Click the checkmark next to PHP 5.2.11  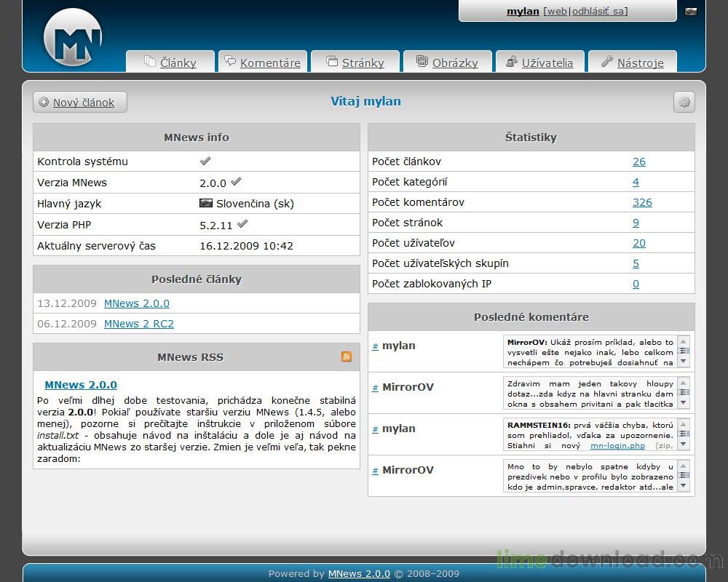(x=242, y=223)
